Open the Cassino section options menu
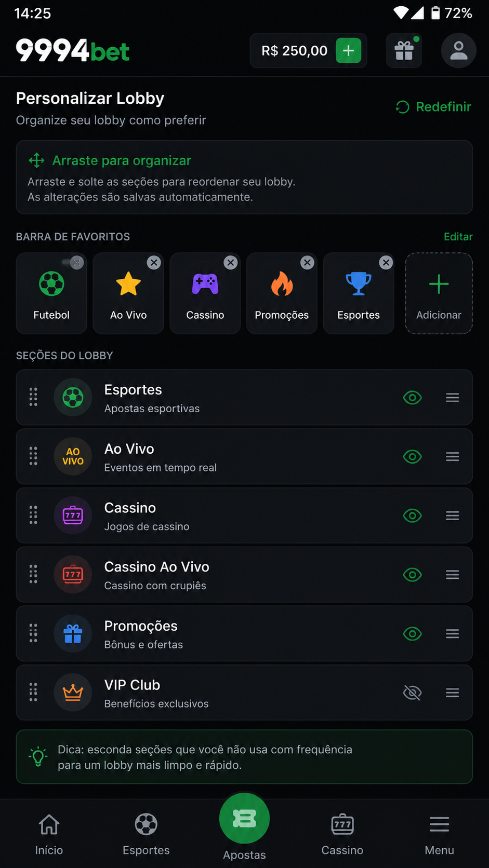 453,516
